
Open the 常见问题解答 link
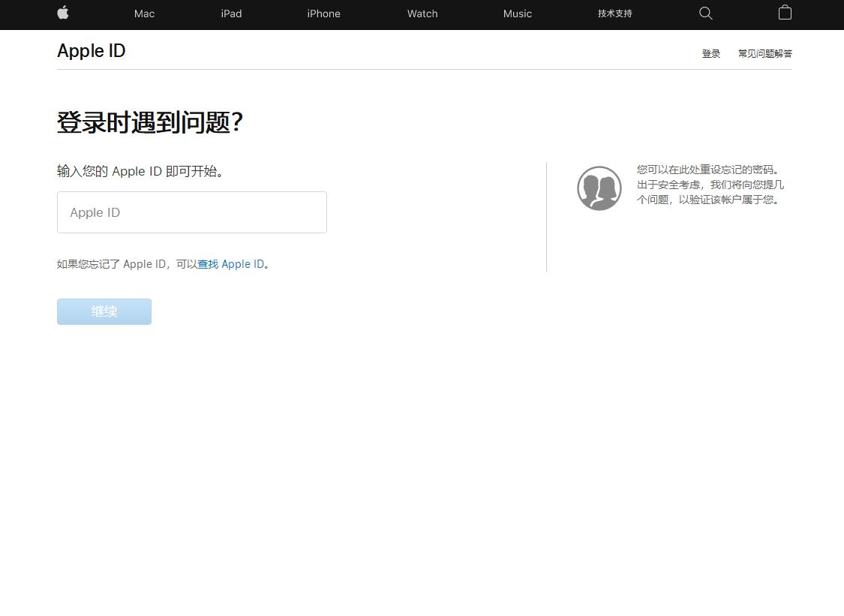[x=765, y=53]
